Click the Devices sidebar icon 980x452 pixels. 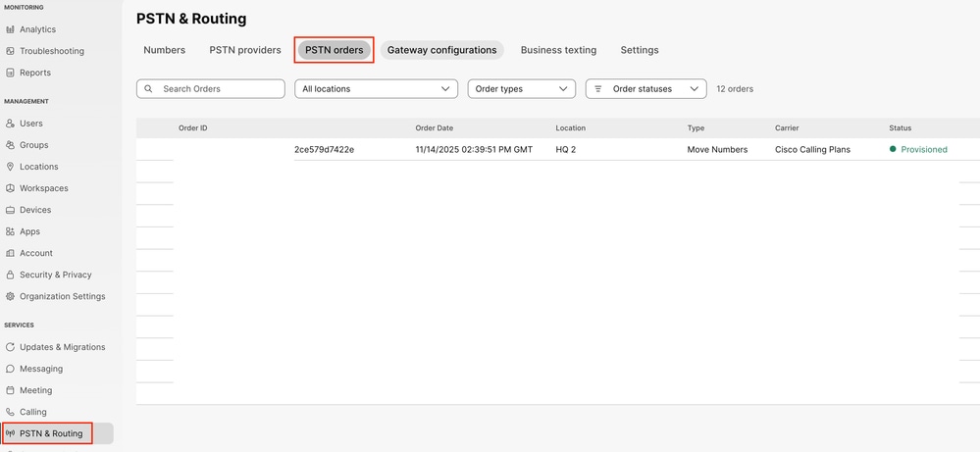coord(10,210)
